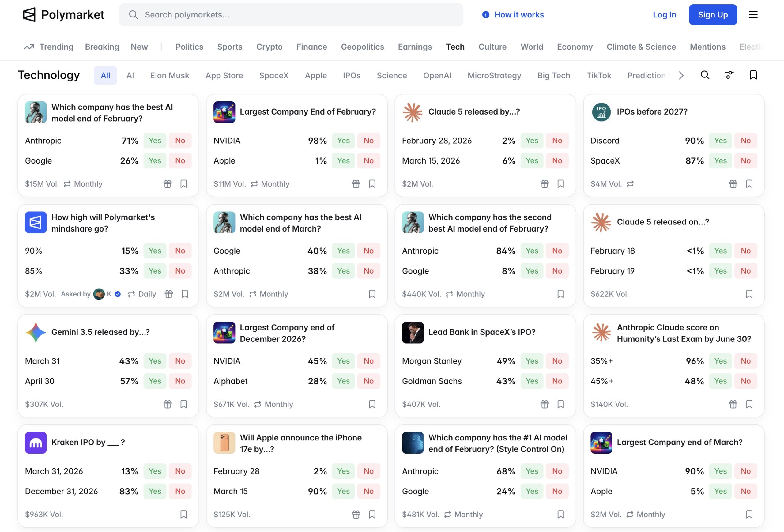This screenshot has width=784, height=532.
Task: Select the OpenAI topic filter
Action: pyautogui.click(x=437, y=75)
